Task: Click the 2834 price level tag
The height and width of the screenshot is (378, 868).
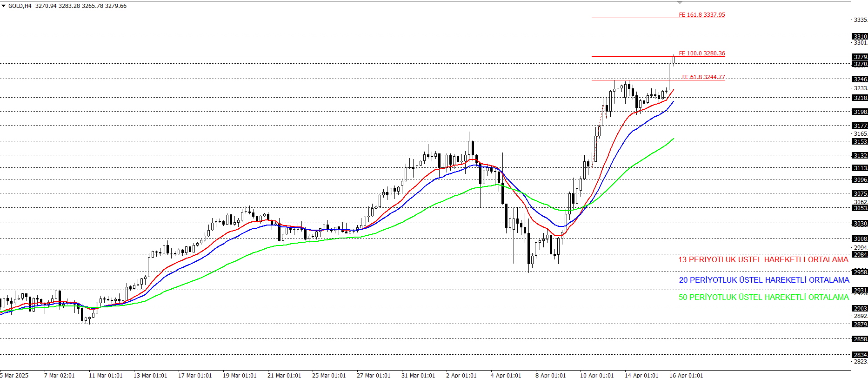Action: tap(860, 355)
